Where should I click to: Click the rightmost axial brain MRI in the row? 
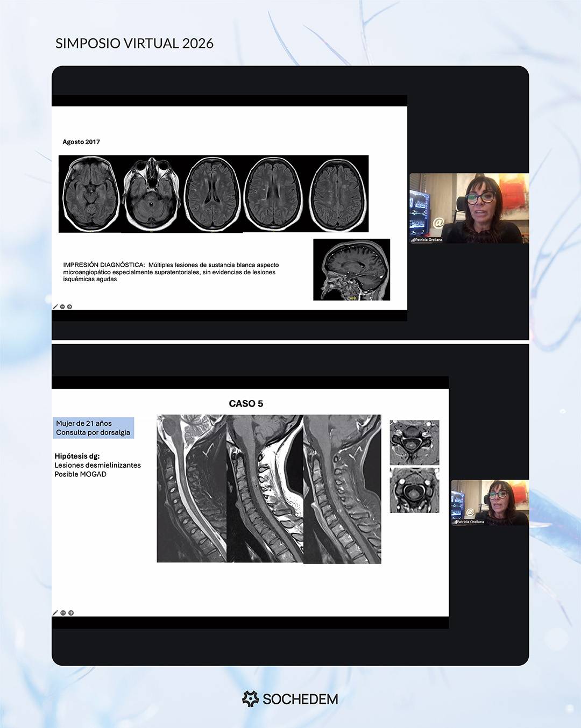338,194
